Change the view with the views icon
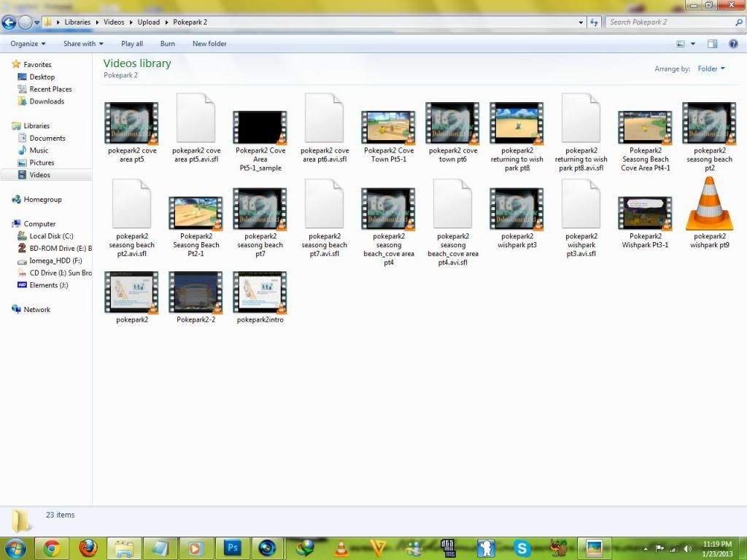 (x=681, y=44)
